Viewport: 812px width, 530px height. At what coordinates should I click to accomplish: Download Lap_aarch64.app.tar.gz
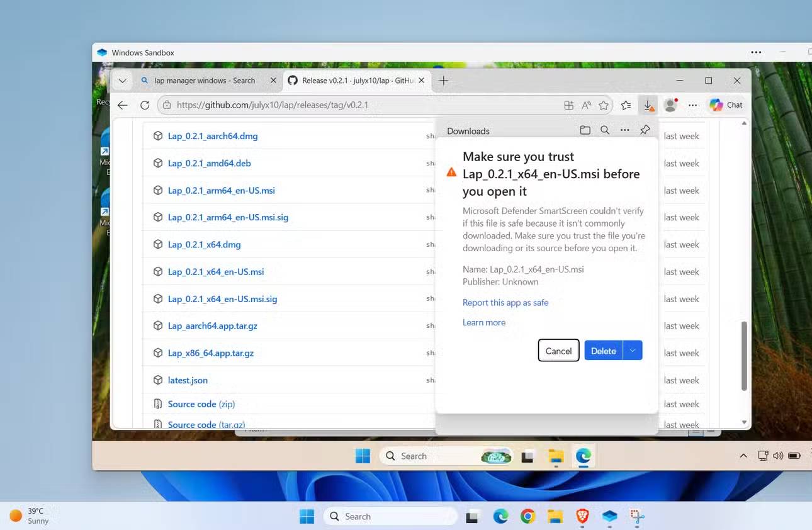coord(213,326)
